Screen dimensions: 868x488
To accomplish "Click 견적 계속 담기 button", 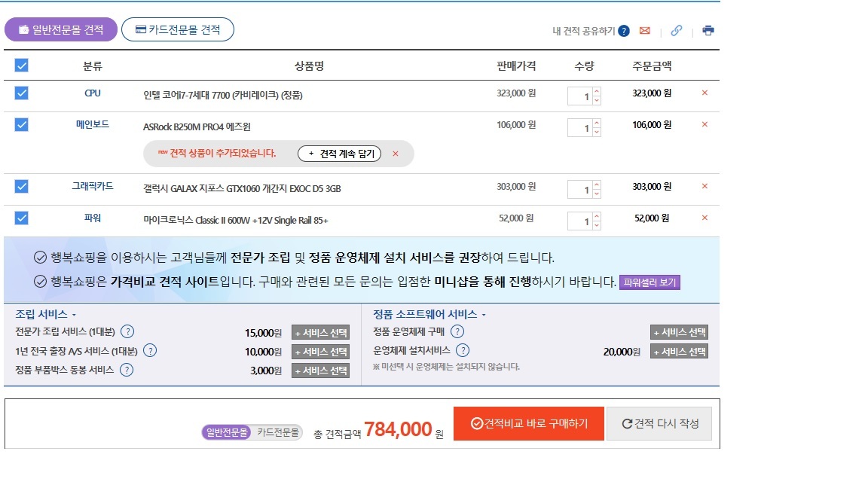I will (339, 154).
